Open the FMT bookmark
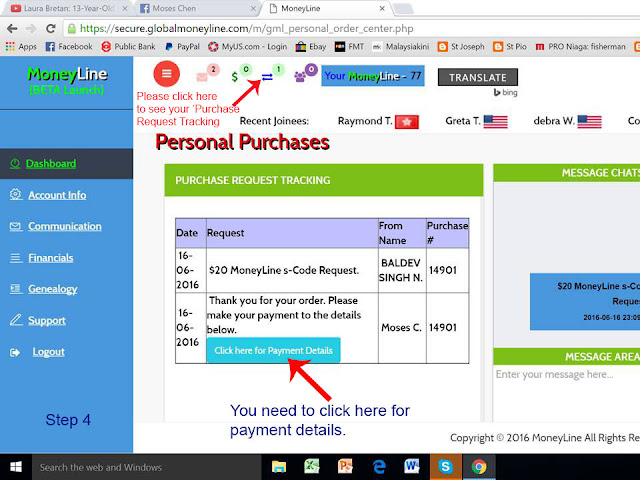640x480 pixels. click(349, 47)
